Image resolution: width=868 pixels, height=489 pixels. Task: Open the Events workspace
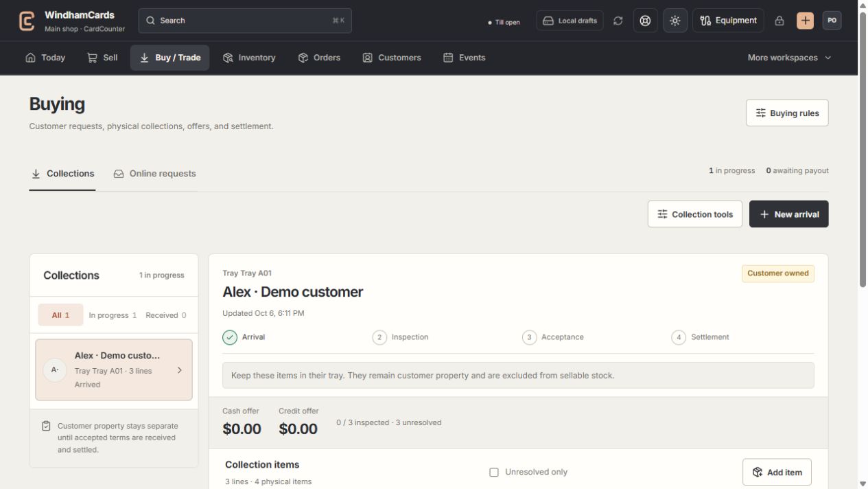click(465, 58)
